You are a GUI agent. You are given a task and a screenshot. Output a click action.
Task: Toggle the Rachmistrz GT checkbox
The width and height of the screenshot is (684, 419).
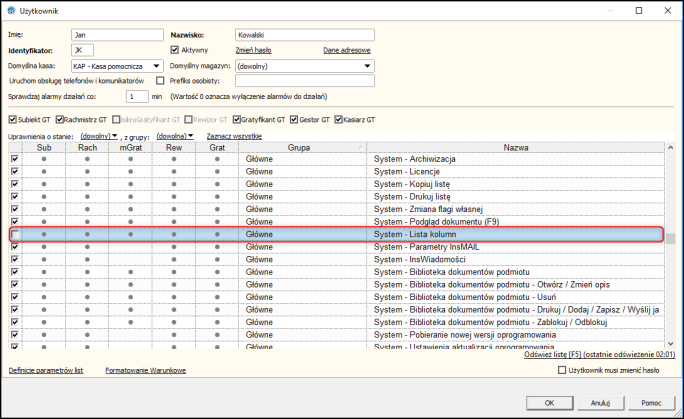[x=60, y=119]
